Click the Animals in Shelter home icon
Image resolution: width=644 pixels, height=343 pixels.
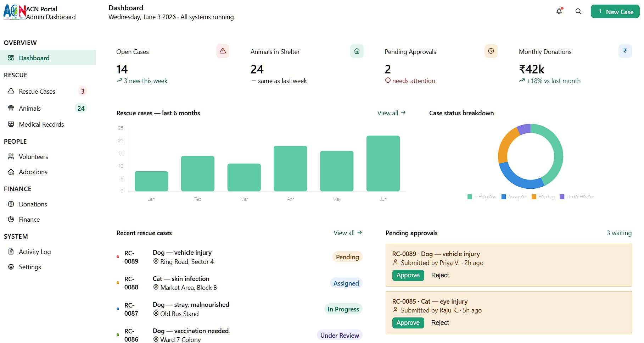coord(357,51)
